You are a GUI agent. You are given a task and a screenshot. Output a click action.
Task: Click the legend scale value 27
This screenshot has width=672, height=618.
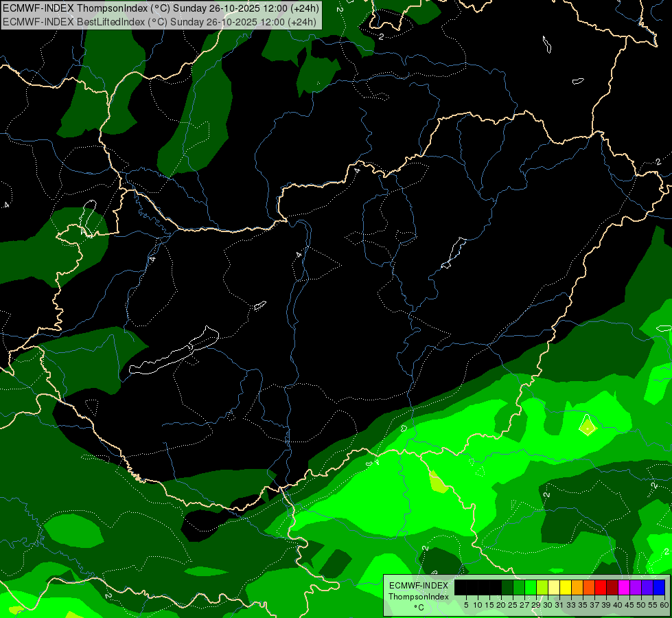tap(524, 605)
